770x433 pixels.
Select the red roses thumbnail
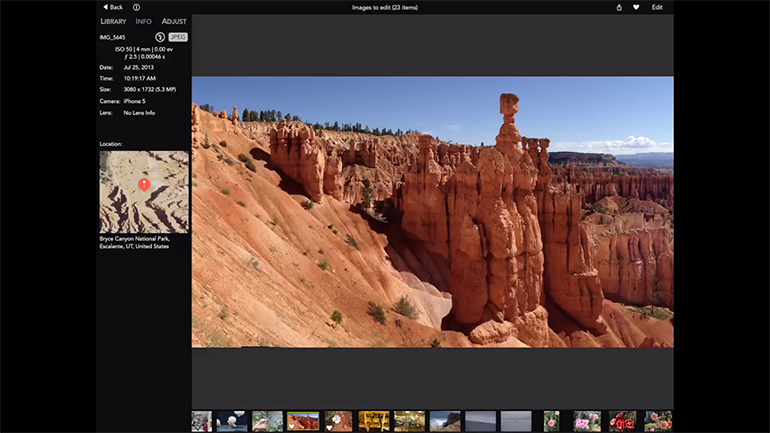[622, 421]
